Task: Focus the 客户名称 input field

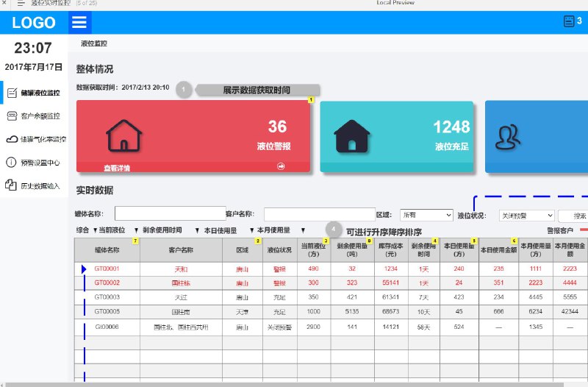Action: (320, 215)
